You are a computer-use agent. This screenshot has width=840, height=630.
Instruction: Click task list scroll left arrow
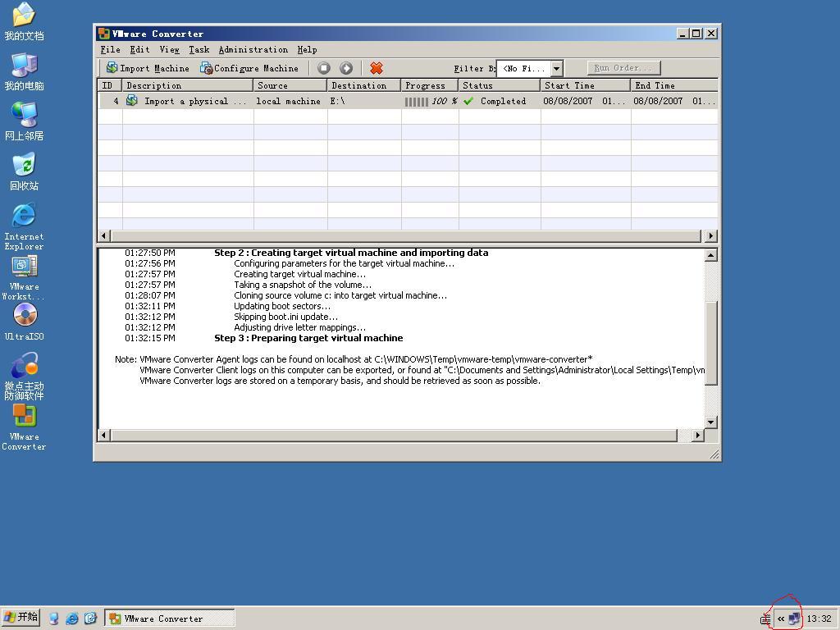(104, 235)
